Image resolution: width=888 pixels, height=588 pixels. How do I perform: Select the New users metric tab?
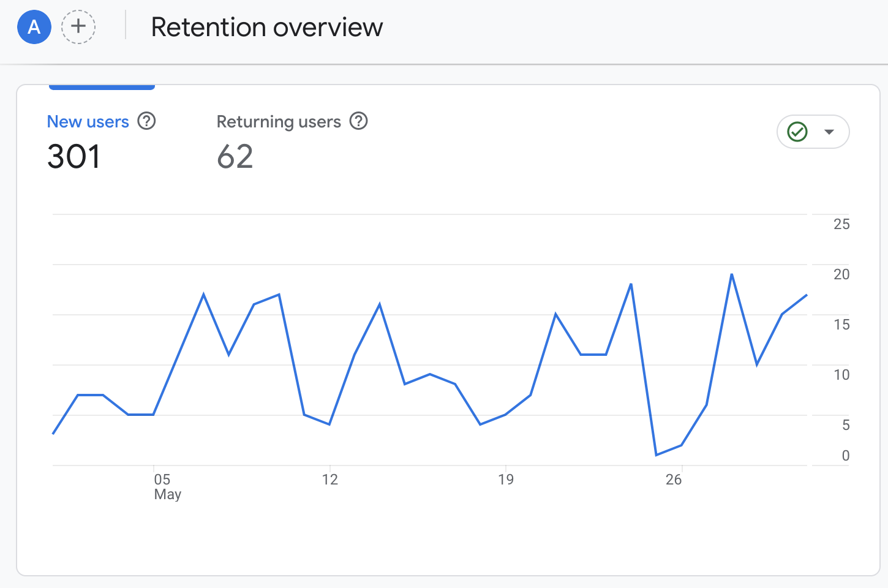point(88,122)
